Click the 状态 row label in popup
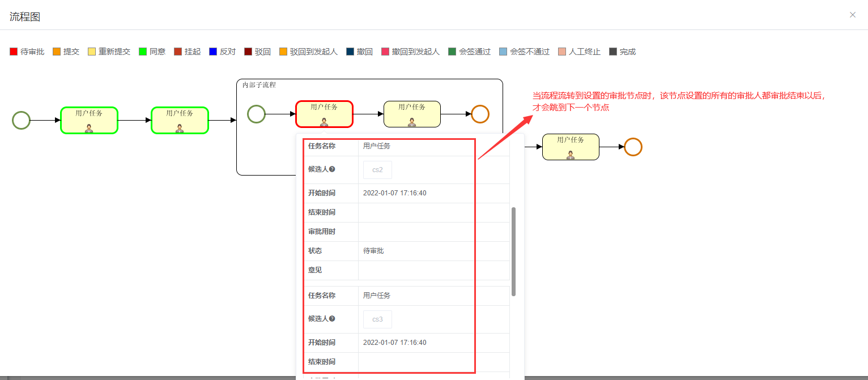The image size is (868, 380). tap(315, 250)
